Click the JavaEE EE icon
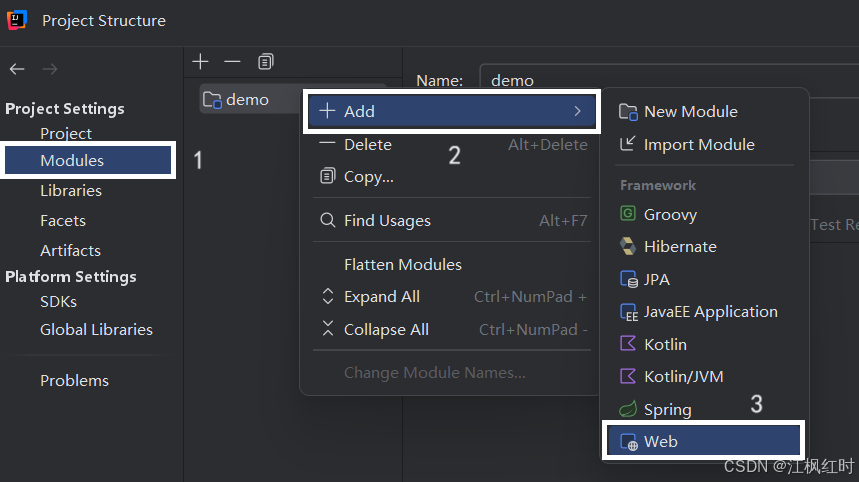Viewport: 859px width, 482px height. pyautogui.click(x=629, y=312)
